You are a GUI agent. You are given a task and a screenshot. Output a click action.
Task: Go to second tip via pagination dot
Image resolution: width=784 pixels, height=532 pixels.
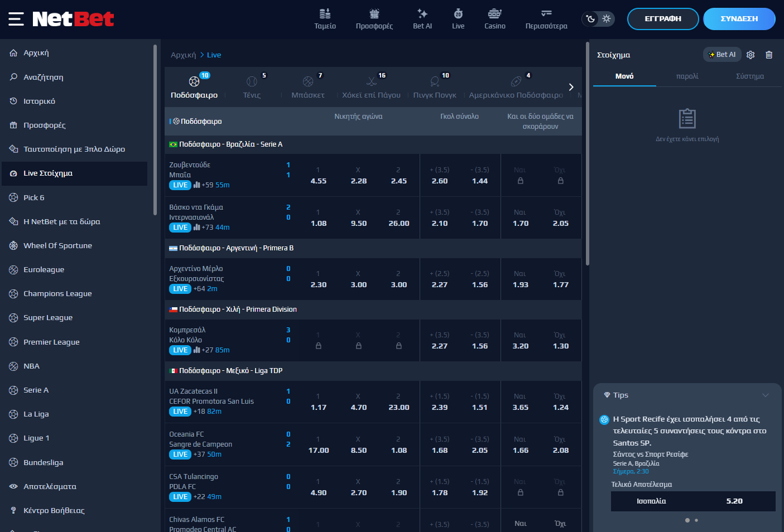point(696,520)
